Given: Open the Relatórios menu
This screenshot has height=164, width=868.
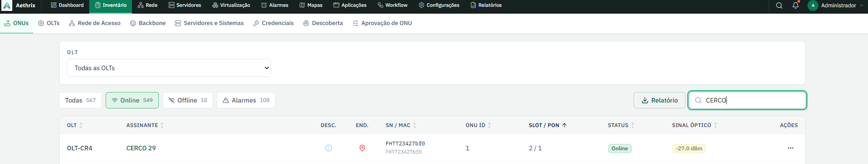Looking at the screenshot, I should tap(486, 5).
